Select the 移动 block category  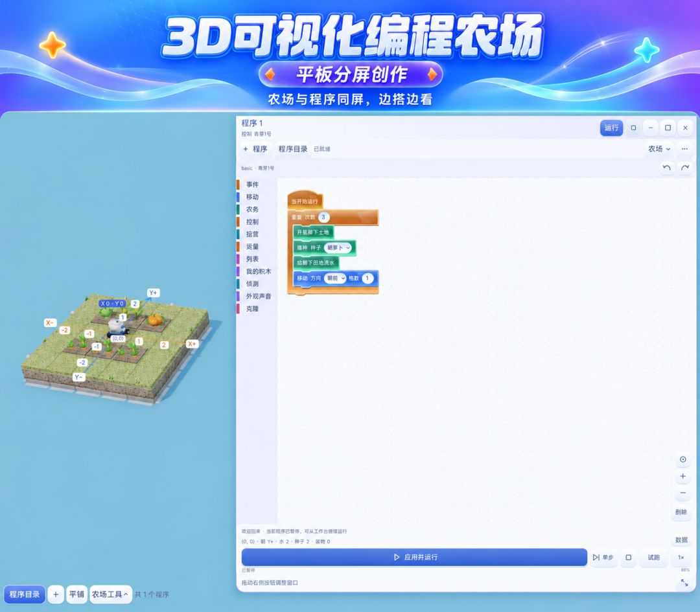click(252, 197)
